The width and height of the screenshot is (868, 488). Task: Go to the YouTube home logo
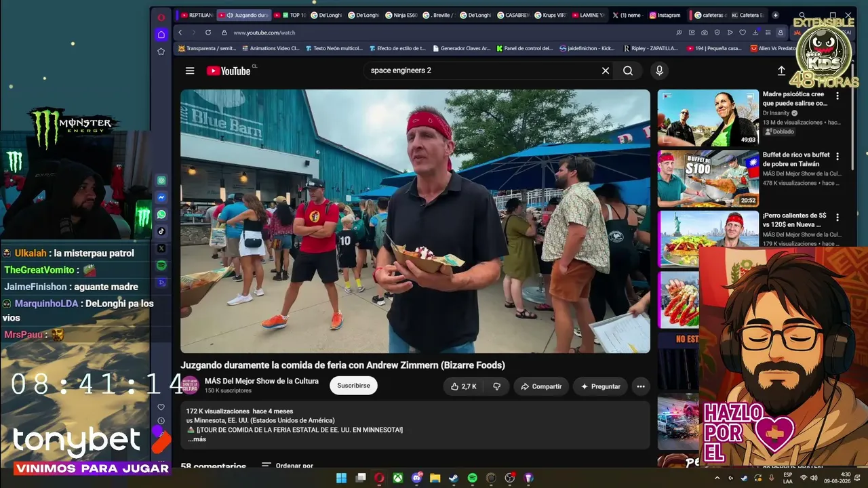point(229,70)
